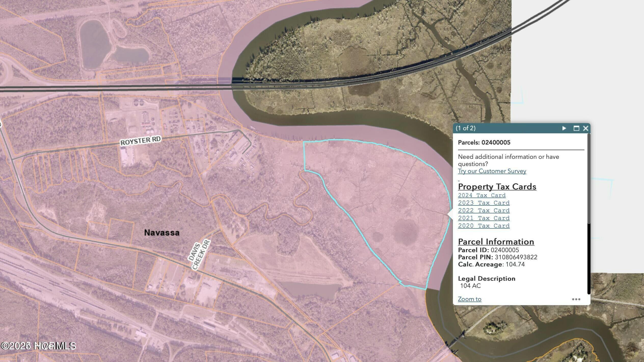Click the Davis Creek Dr label
Image resolution: width=644 pixels, height=362 pixels.
coord(200,255)
